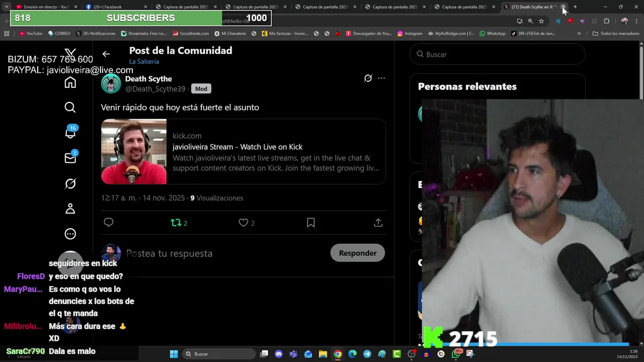
Task: Open Microsoft Edge from the taskbar
Action: coord(352,354)
